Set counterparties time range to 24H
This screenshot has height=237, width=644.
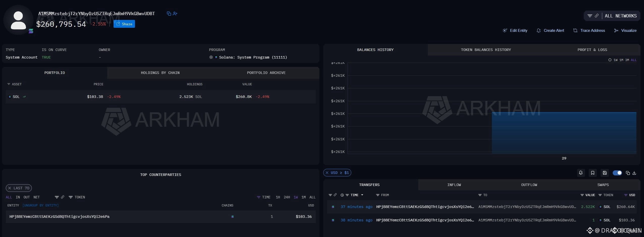click(x=287, y=197)
